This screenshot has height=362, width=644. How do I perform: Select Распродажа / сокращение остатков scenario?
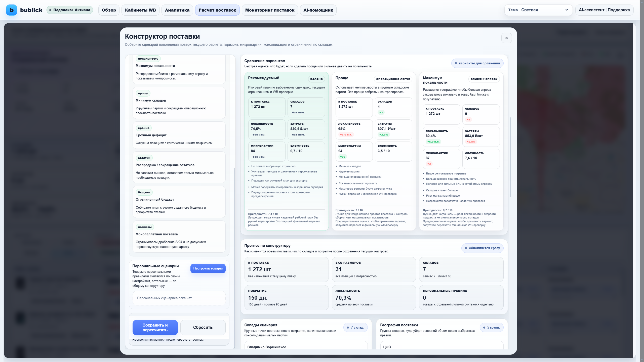pos(179,167)
